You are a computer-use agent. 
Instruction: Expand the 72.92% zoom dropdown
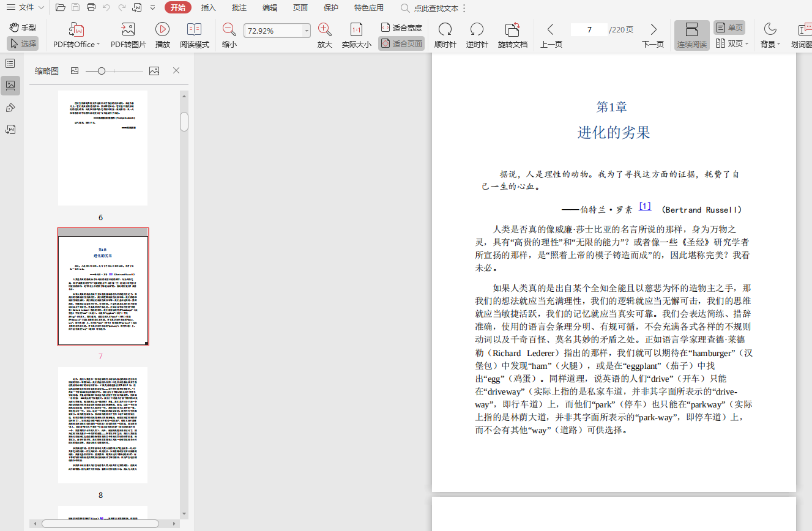pos(307,31)
